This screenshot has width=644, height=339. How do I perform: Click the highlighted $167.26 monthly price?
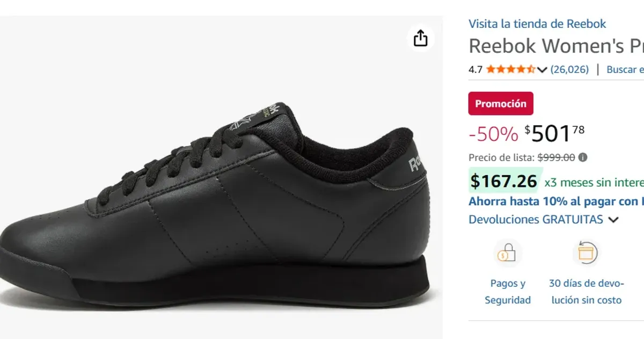pyautogui.click(x=503, y=181)
